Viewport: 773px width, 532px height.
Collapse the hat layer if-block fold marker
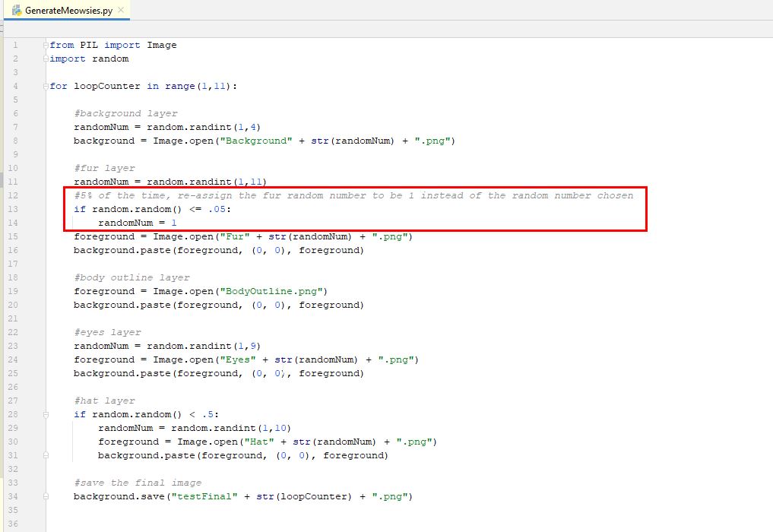46,415
